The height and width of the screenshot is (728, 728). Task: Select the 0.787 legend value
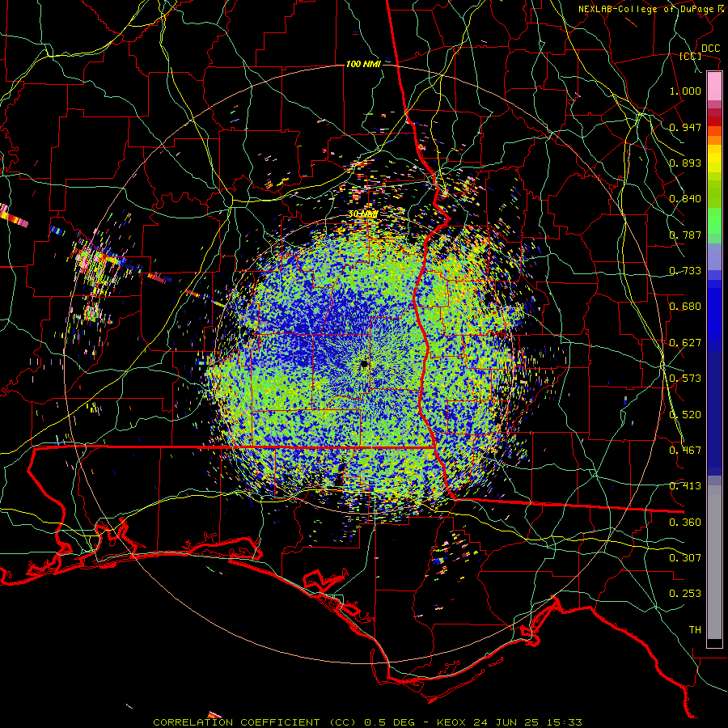685,235
